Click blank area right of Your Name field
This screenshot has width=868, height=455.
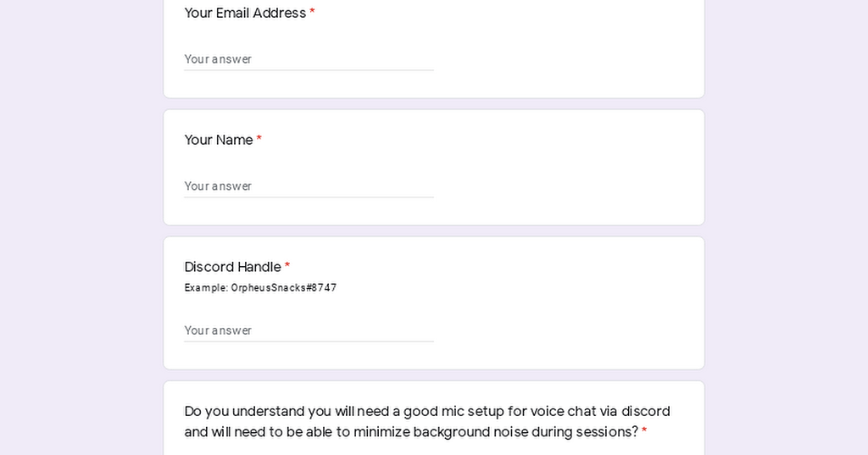pyautogui.click(x=568, y=182)
